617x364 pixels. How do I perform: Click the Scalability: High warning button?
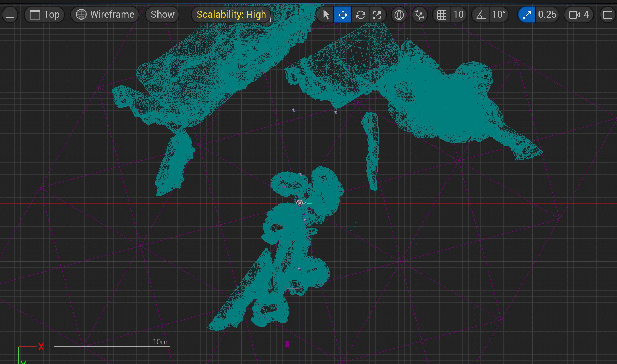point(231,15)
